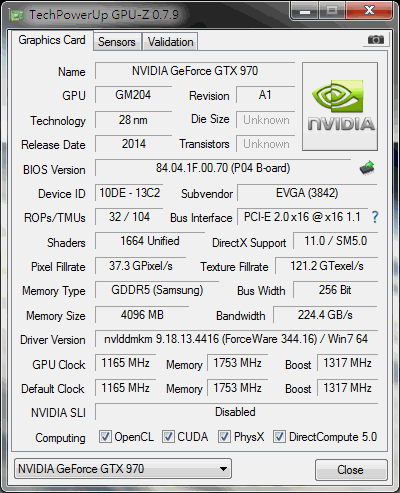Click the GPU Clock value 1165 MHz
The image size is (400, 493).
point(126,363)
